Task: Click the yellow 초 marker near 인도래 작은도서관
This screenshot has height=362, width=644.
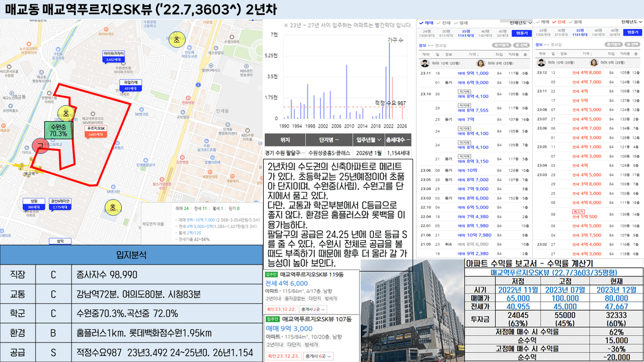Action: pyautogui.click(x=176, y=39)
